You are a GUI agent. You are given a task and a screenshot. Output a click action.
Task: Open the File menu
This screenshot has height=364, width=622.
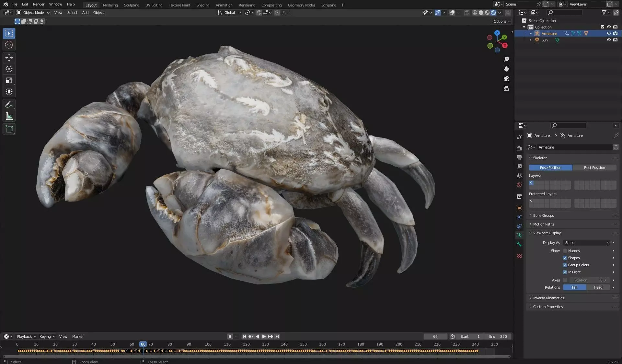click(14, 4)
